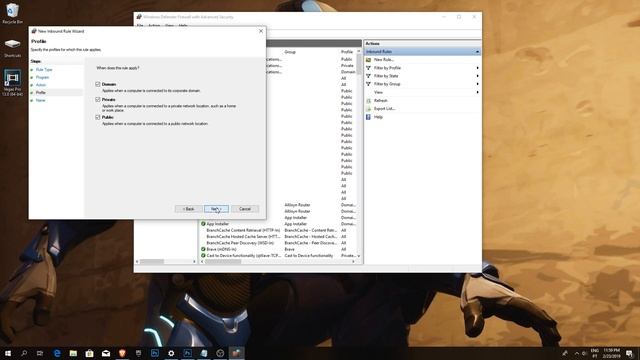Open taskbar Search
Screen dimensions: 640x360
coord(24,353)
